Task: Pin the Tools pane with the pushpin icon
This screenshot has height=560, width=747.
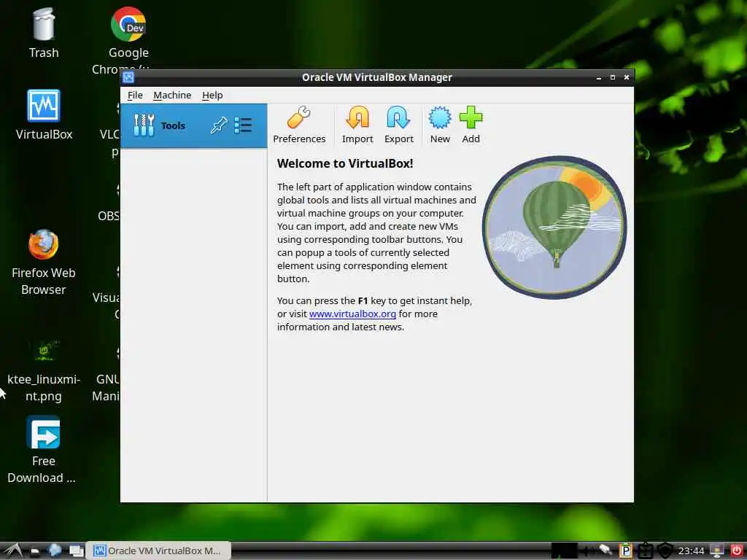Action: (x=219, y=125)
